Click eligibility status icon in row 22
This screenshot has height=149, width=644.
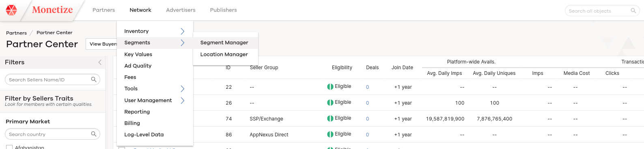pos(330,87)
